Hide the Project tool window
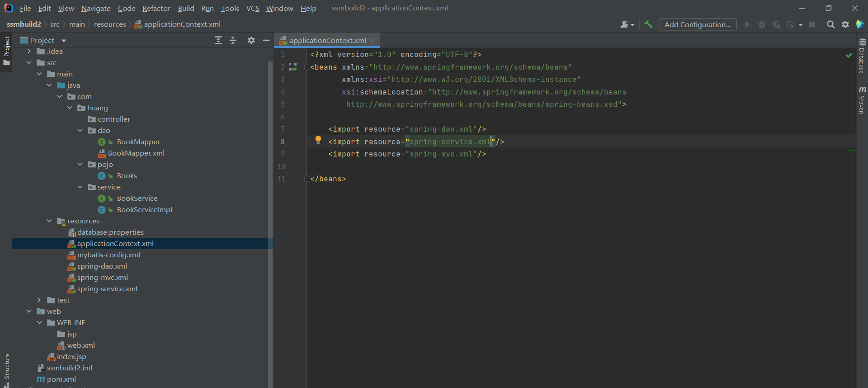868x388 pixels. 266,40
